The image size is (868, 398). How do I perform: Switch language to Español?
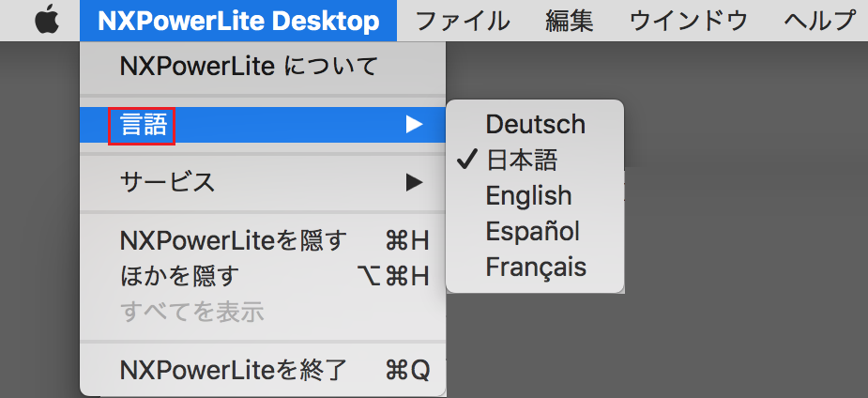[535, 231]
